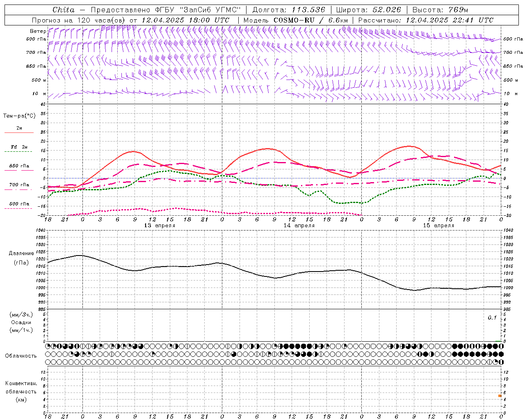This screenshot has width=525, height=420.
Task: Click the date label "13 апреля"
Action: click(x=160, y=226)
